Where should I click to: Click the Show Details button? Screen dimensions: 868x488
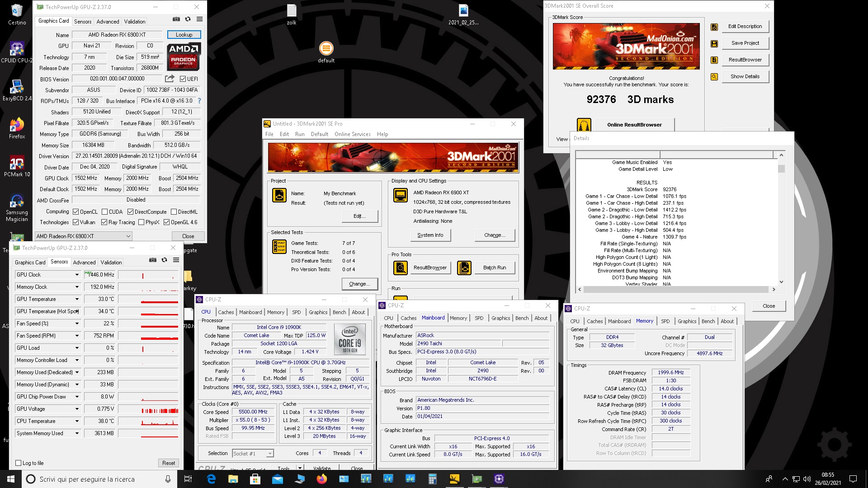click(x=745, y=77)
